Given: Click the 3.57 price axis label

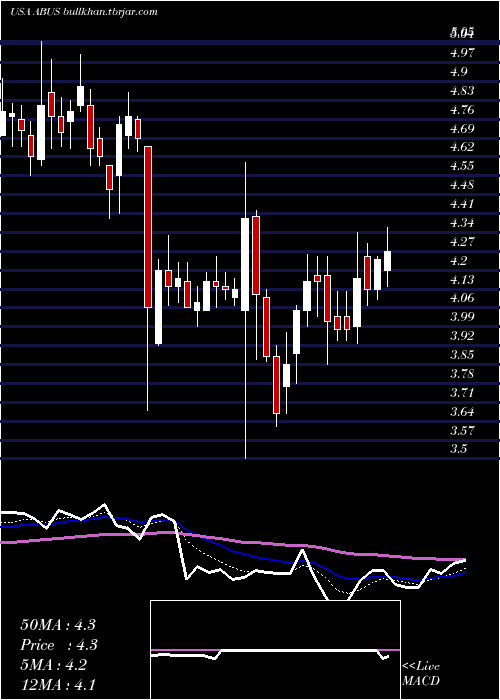Looking at the screenshot, I should 462,430.
